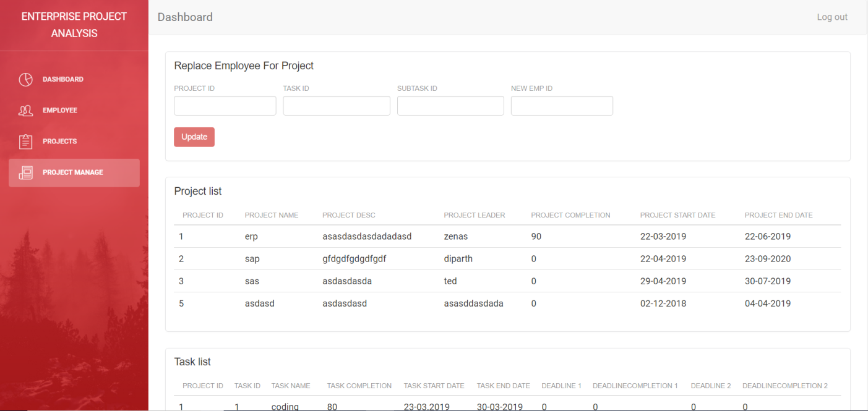Click the PROJECT NAME column header
Image resolution: width=868 pixels, height=411 pixels.
[272, 215]
